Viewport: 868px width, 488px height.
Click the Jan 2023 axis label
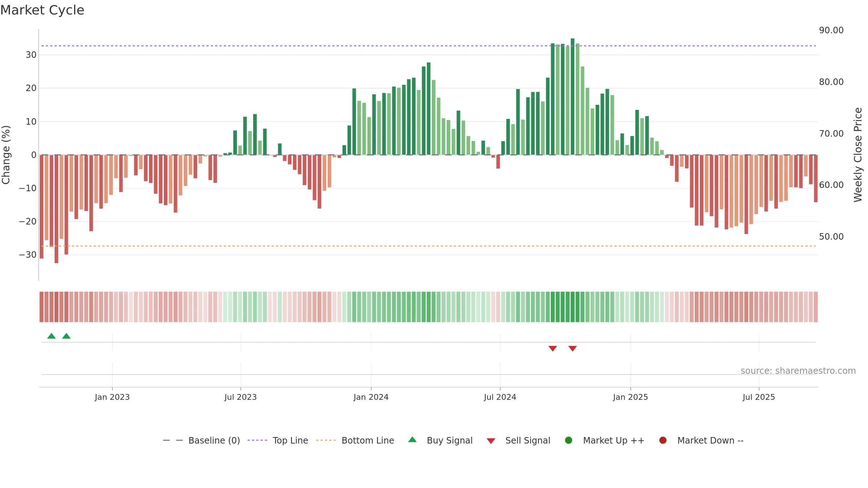click(x=112, y=397)
